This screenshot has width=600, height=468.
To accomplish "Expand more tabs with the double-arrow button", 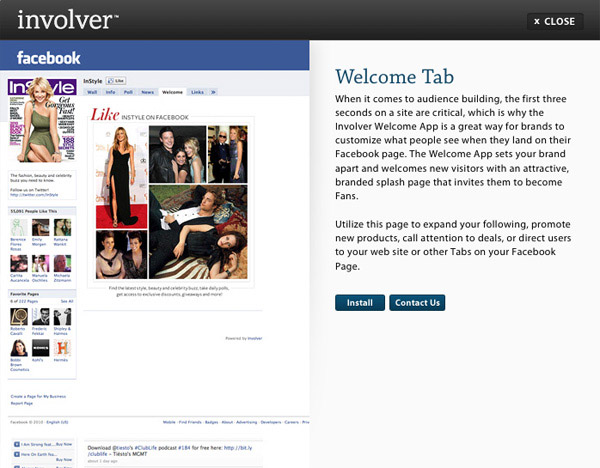I will (x=214, y=92).
